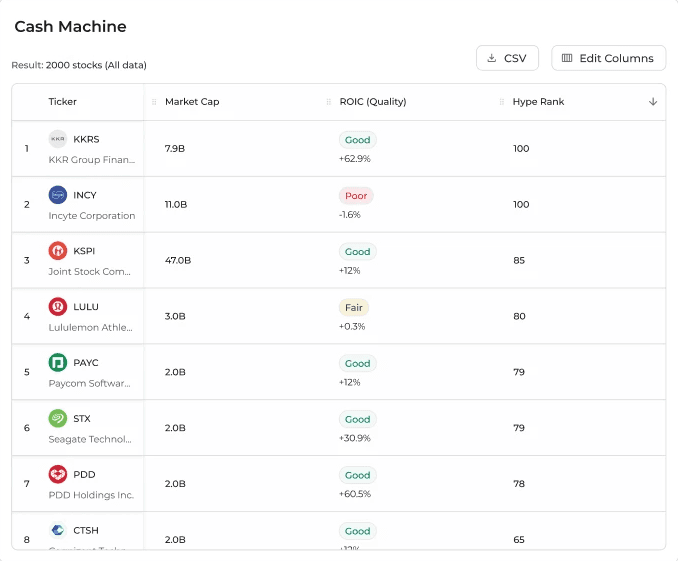Click the Good badge in STX row
The height and width of the screenshot is (561, 678).
tap(358, 419)
